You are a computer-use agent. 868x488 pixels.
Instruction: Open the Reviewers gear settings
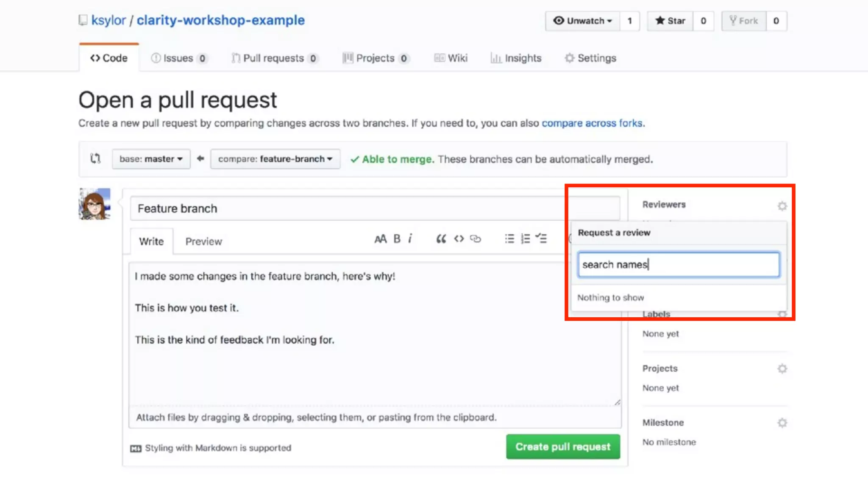[x=782, y=206]
